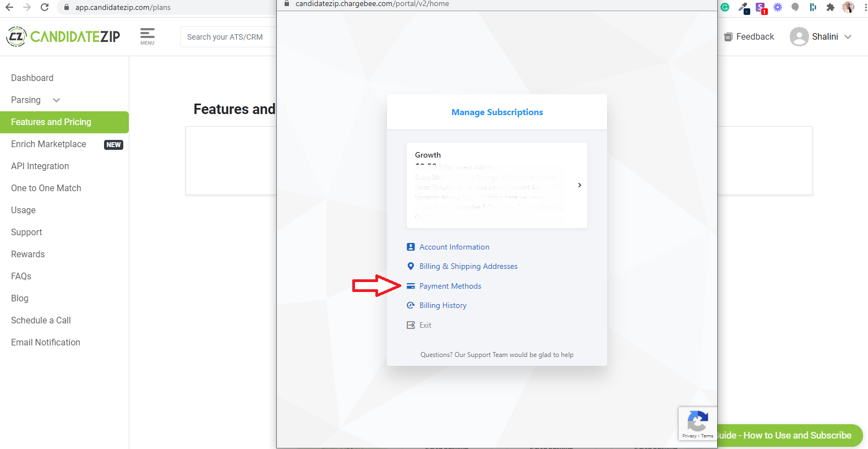This screenshot has height=449, width=868.
Task: Click Shalini username text
Action: pos(825,36)
